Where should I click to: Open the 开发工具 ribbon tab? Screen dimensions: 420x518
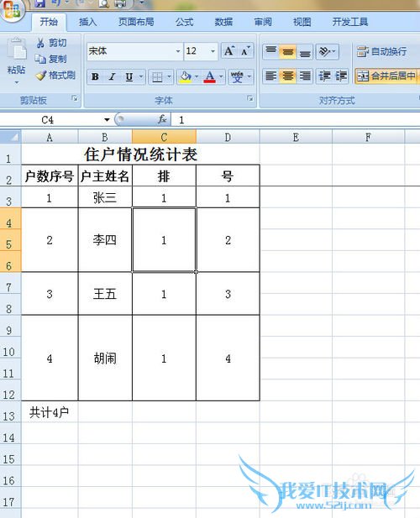(349, 22)
